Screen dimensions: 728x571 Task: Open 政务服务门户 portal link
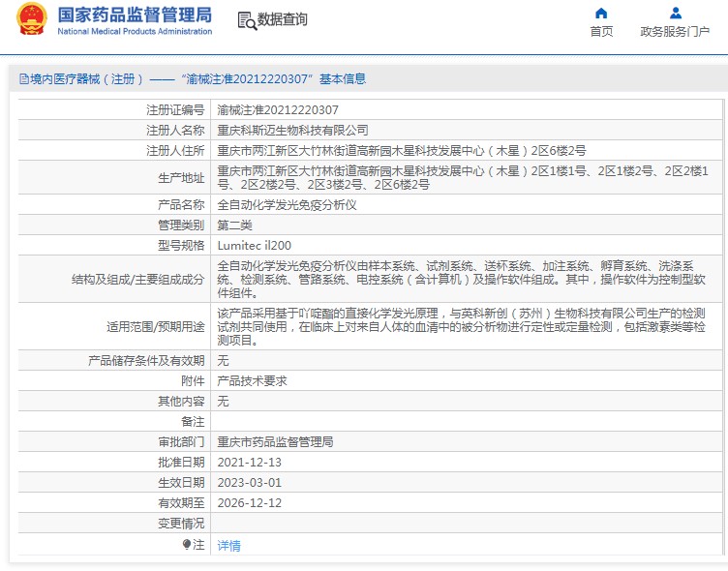click(675, 32)
